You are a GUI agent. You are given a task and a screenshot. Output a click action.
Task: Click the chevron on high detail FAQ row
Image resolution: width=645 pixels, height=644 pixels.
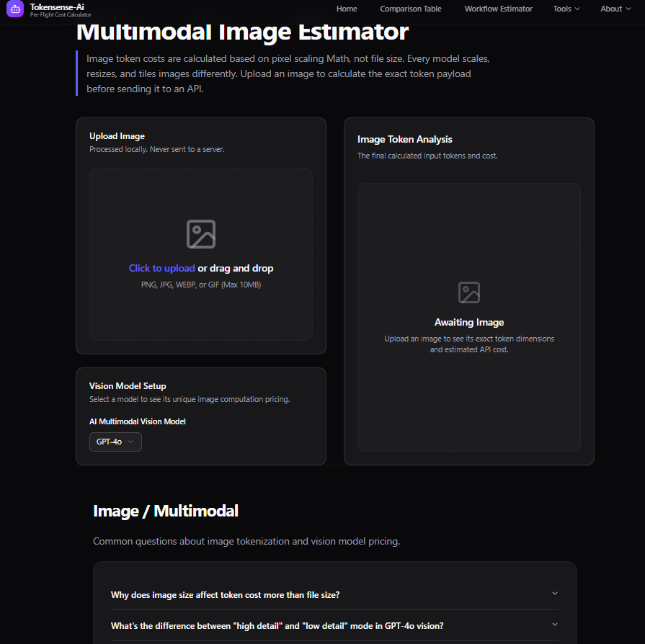[x=554, y=625]
